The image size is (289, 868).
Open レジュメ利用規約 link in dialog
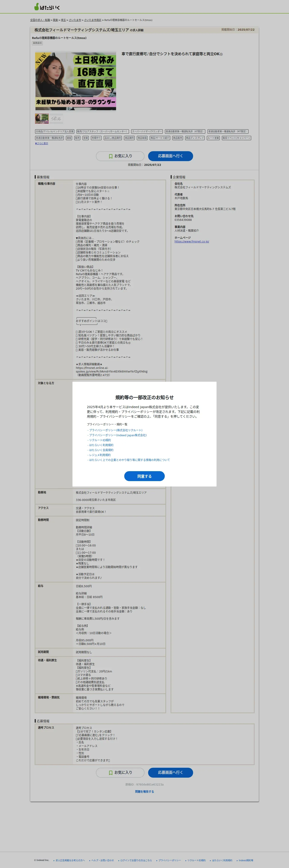(100, 455)
